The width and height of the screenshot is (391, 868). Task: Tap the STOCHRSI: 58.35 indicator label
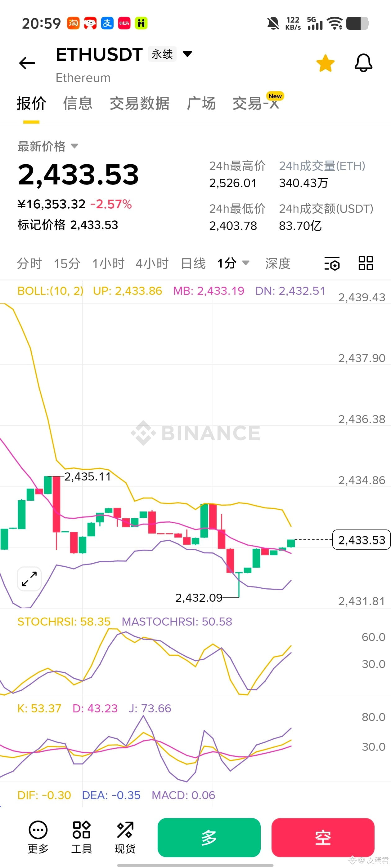(x=64, y=622)
